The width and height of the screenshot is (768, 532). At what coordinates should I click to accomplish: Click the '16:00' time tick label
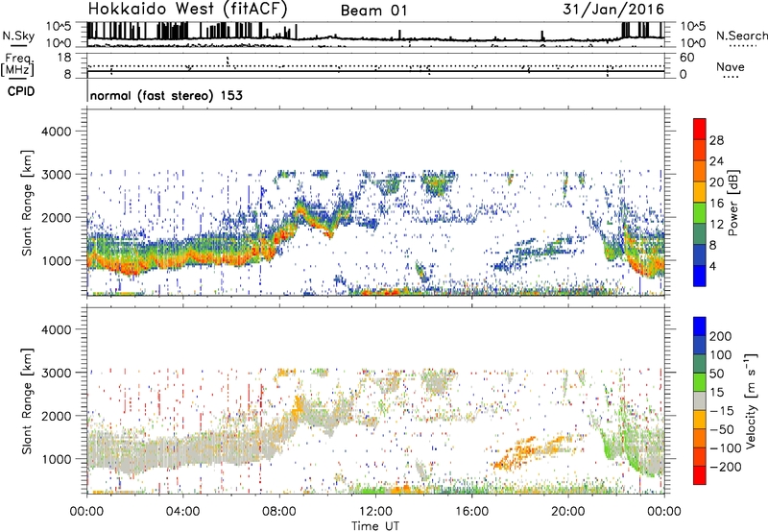coord(471,512)
